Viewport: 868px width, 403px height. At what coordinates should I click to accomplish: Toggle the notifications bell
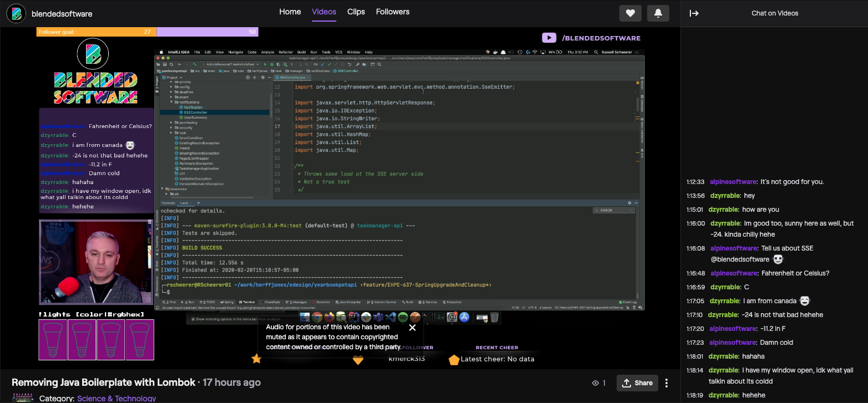click(x=658, y=13)
